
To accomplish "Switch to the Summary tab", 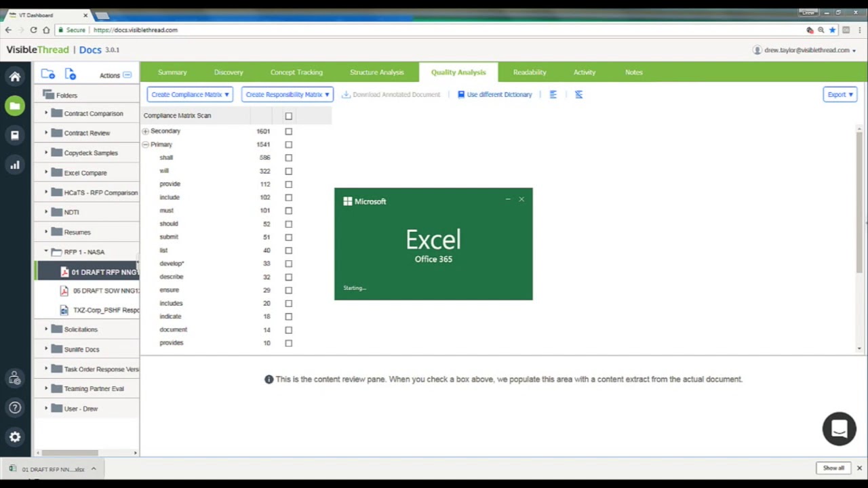I will pyautogui.click(x=172, y=73).
